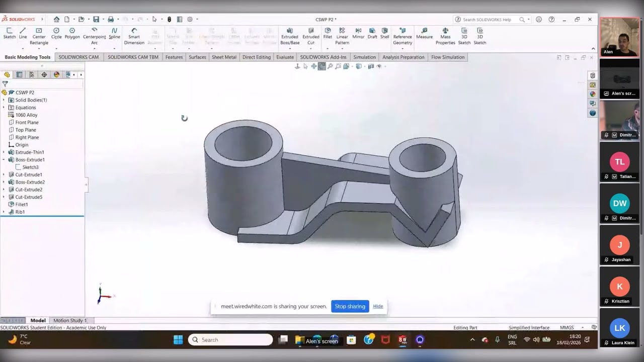Viewport: 644px width, 362px height.
Task: Open the PropertyManager tab icon
Action: [x=19, y=74]
